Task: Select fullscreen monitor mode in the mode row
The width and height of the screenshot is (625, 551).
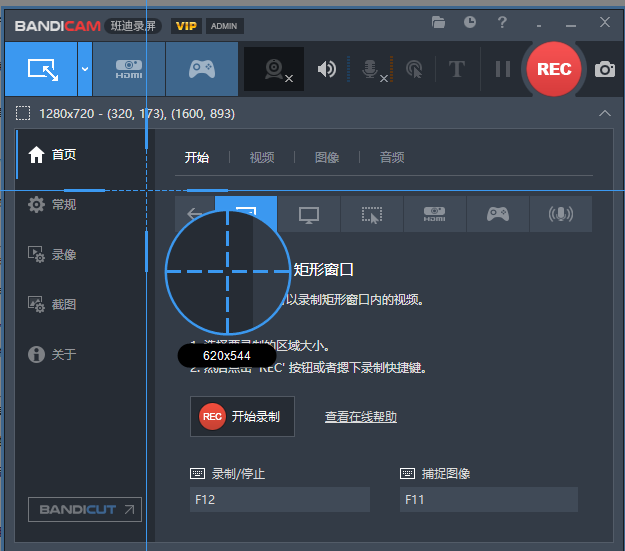Action: point(309,214)
